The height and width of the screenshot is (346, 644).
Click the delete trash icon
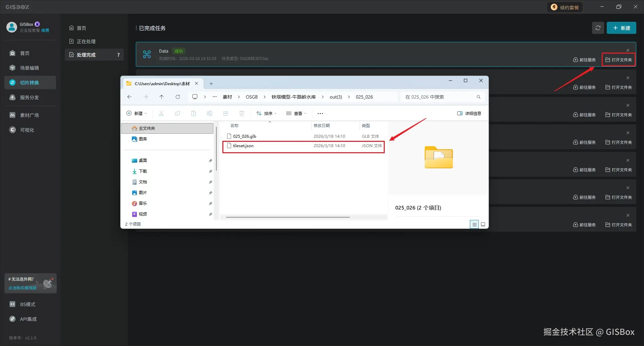tap(242, 114)
